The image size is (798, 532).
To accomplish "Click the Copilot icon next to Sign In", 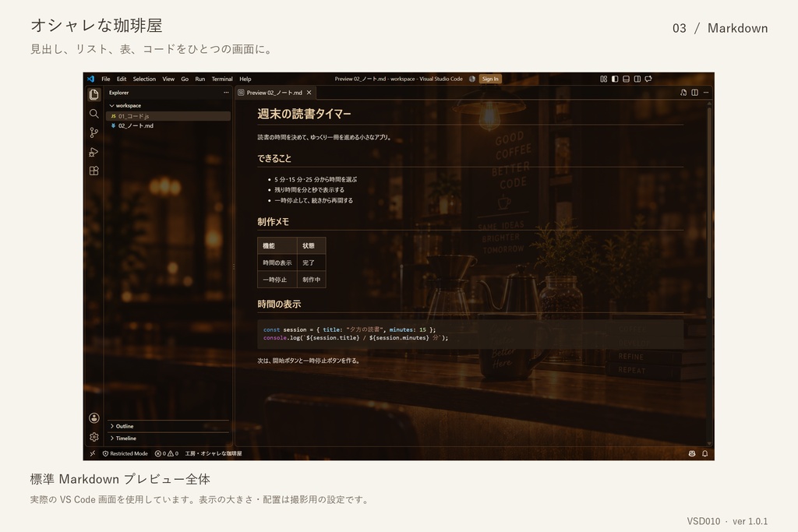I will (472, 79).
